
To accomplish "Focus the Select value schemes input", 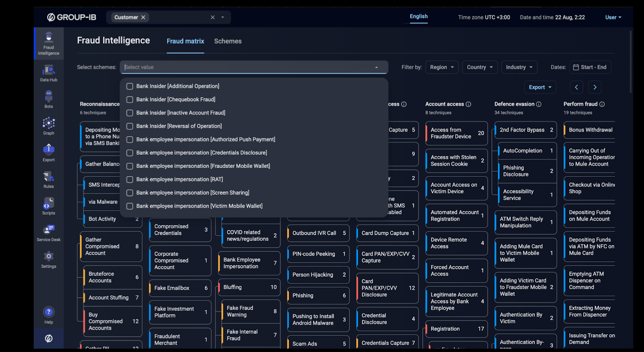I will point(254,67).
